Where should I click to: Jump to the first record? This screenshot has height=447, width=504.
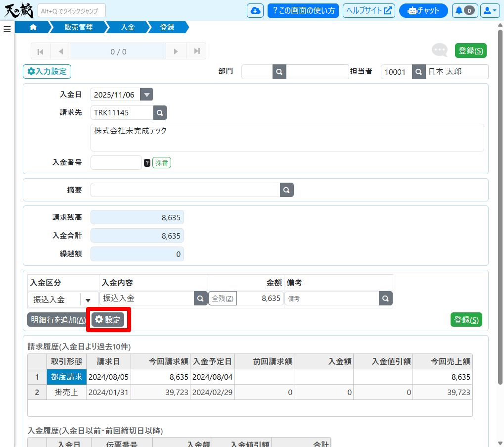point(41,51)
